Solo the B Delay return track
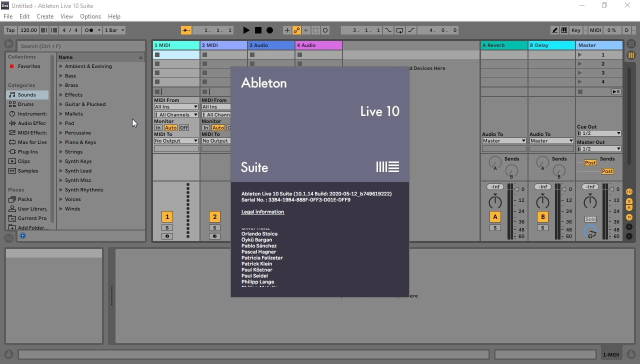This screenshot has height=364, width=640. click(x=542, y=228)
